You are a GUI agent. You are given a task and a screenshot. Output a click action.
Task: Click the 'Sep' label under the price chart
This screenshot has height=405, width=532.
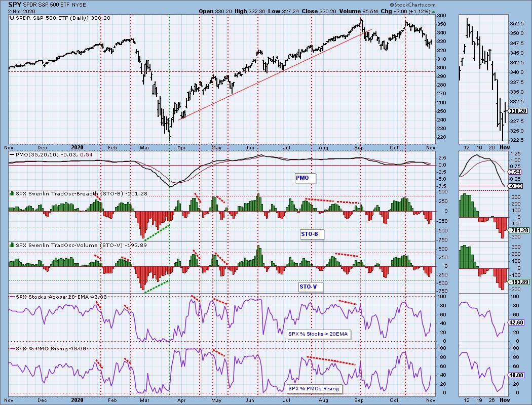pyautogui.click(x=359, y=148)
